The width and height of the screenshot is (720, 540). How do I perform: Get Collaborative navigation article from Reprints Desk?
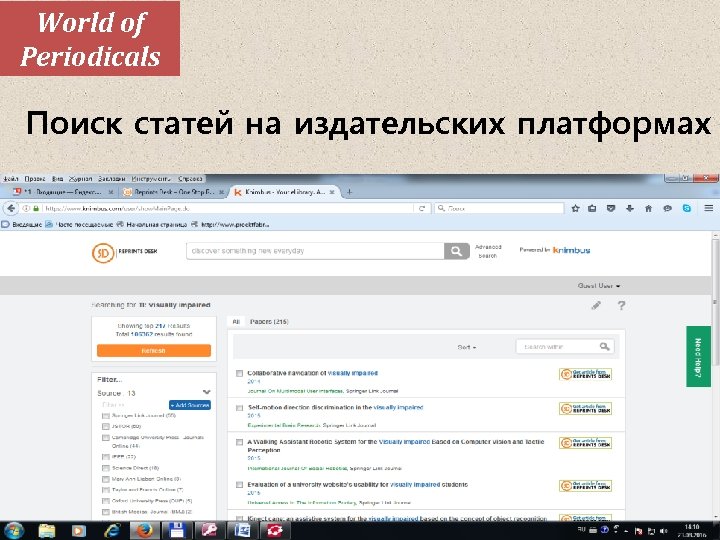click(585, 374)
